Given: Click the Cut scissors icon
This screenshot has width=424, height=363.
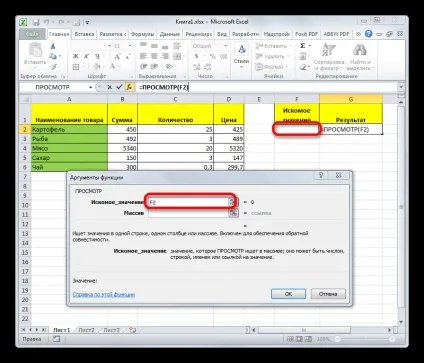Looking at the screenshot, I should click(53, 46).
